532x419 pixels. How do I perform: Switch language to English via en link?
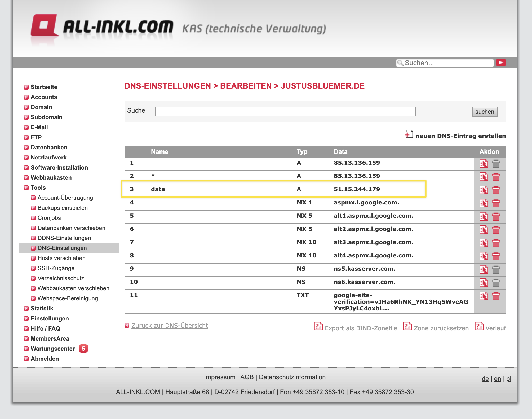click(x=497, y=379)
